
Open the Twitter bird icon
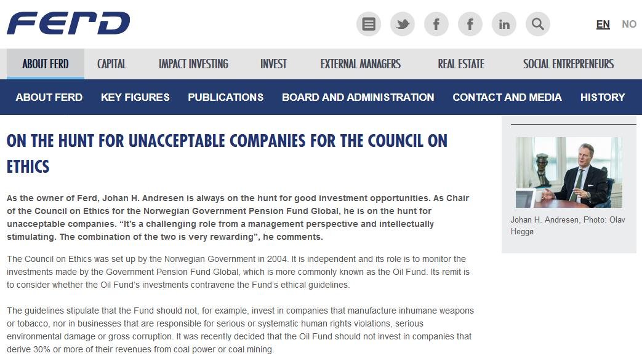[x=403, y=24]
